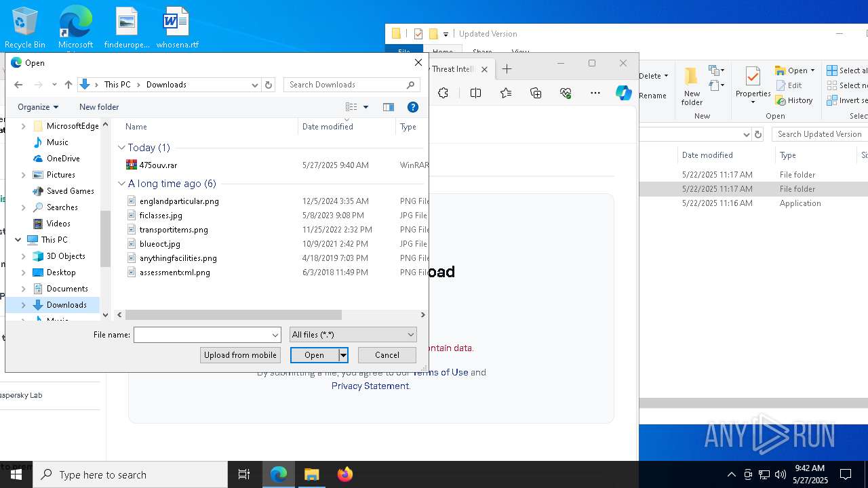The height and width of the screenshot is (488, 868).
Task: Open whosena.rtf desktop file
Action: 177,27
